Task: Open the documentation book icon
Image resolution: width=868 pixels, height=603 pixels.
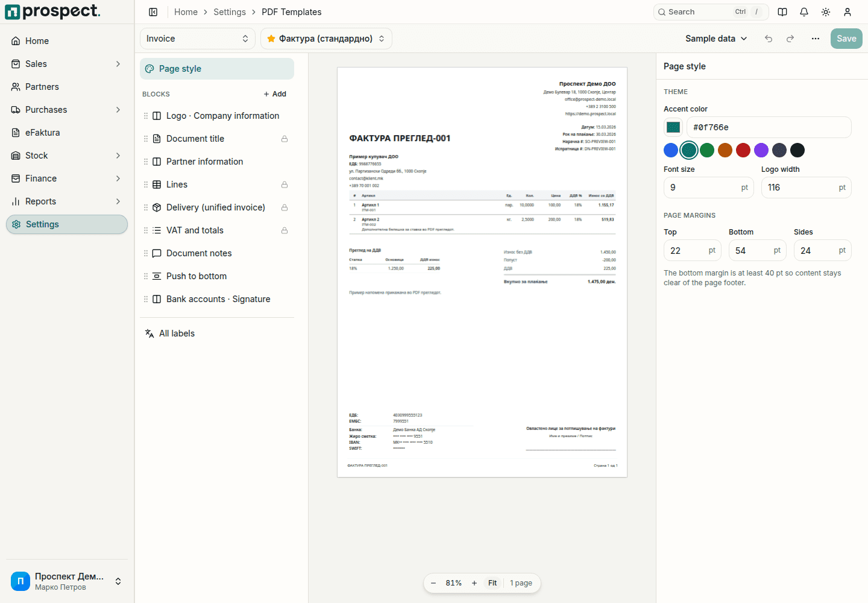Action: [x=782, y=12]
